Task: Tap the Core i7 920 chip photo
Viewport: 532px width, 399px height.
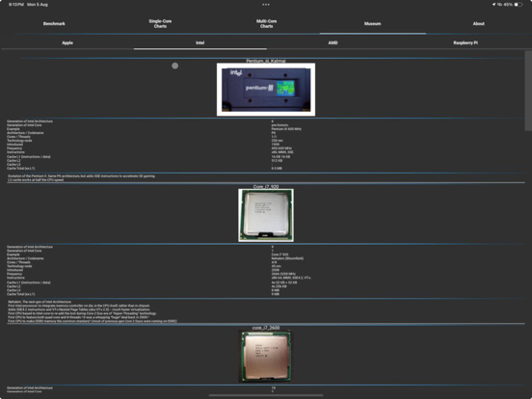Action: [x=266, y=215]
